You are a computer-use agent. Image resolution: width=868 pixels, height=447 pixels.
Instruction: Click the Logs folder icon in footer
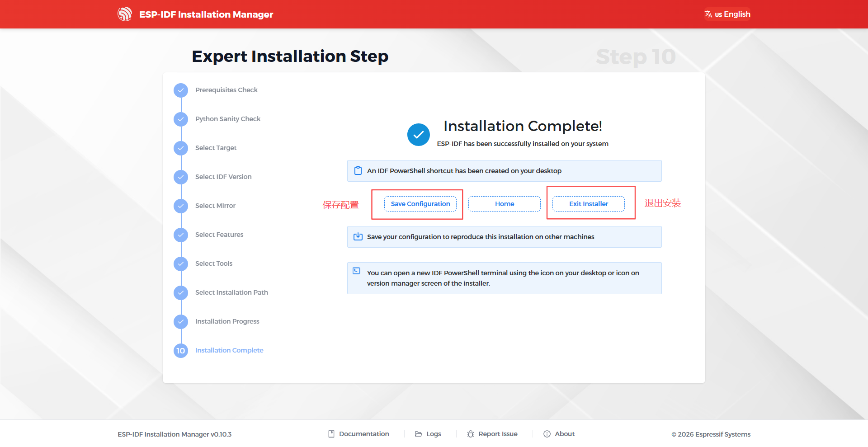tap(419, 434)
